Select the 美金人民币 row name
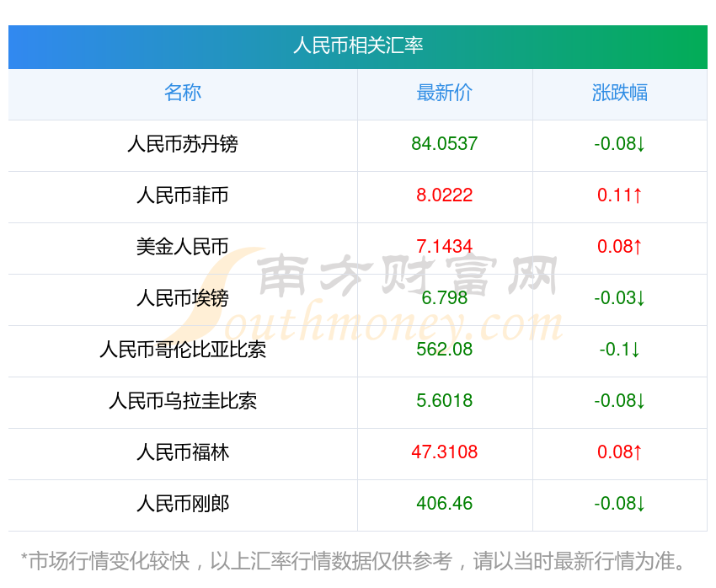 pyautogui.click(x=183, y=247)
